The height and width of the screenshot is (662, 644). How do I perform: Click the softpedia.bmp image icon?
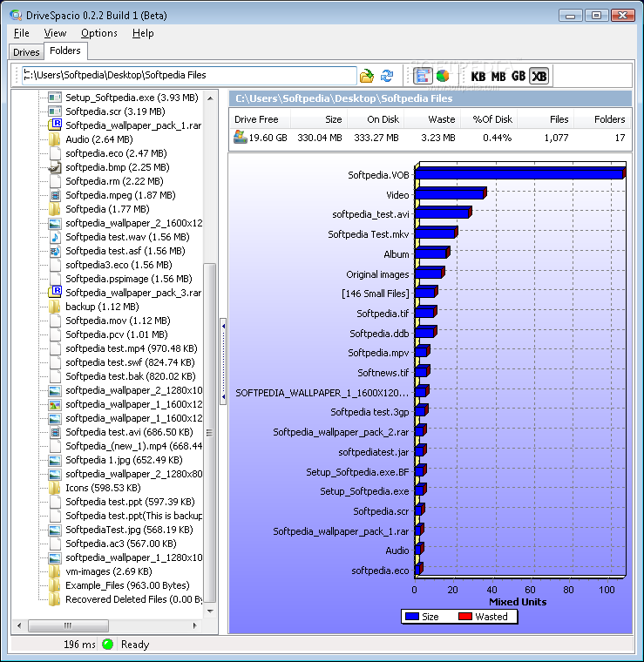click(55, 167)
